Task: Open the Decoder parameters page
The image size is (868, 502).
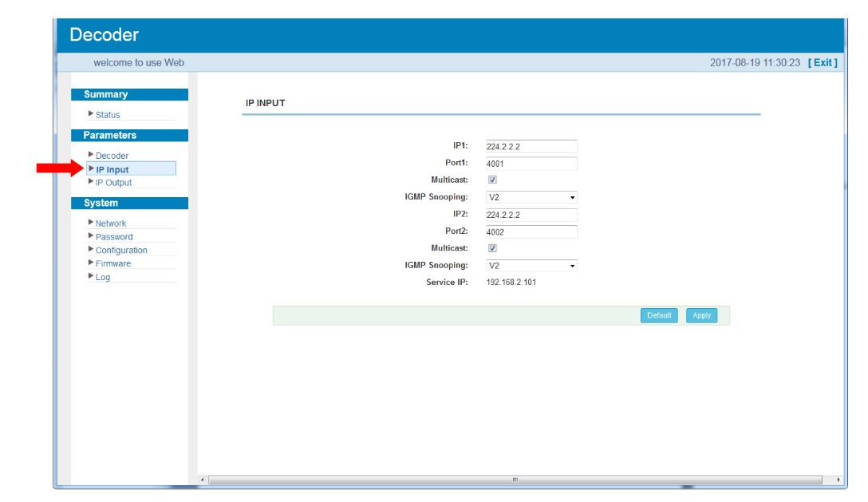Action: tap(112, 156)
